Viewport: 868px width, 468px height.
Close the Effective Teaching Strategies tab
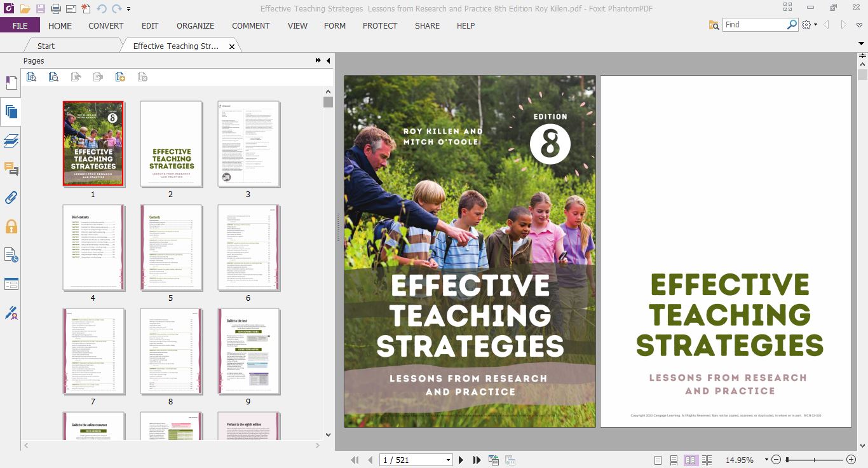pos(232,46)
